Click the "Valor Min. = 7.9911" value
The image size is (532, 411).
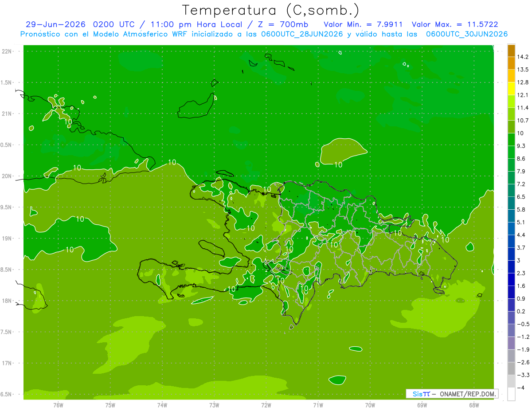363,24
